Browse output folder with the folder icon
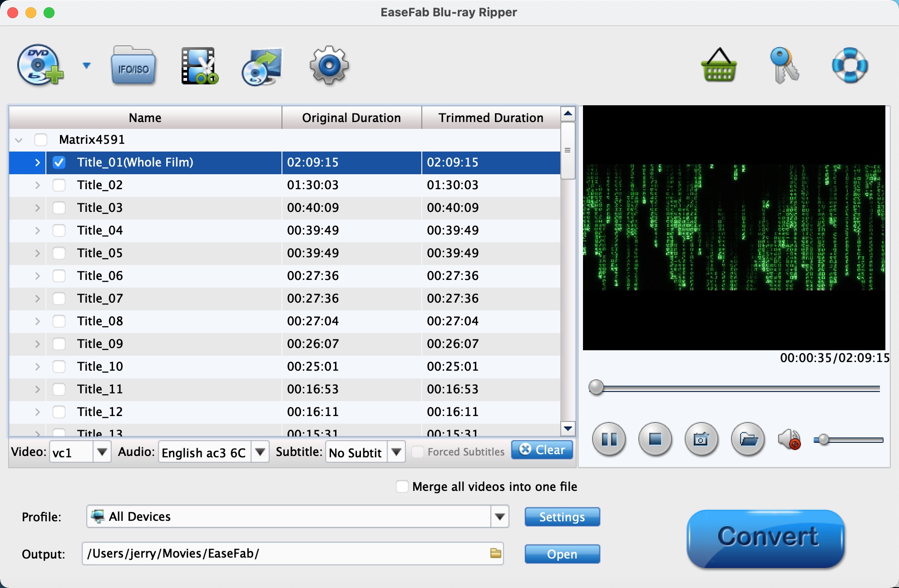Screen dimensions: 899x588 point(495,553)
